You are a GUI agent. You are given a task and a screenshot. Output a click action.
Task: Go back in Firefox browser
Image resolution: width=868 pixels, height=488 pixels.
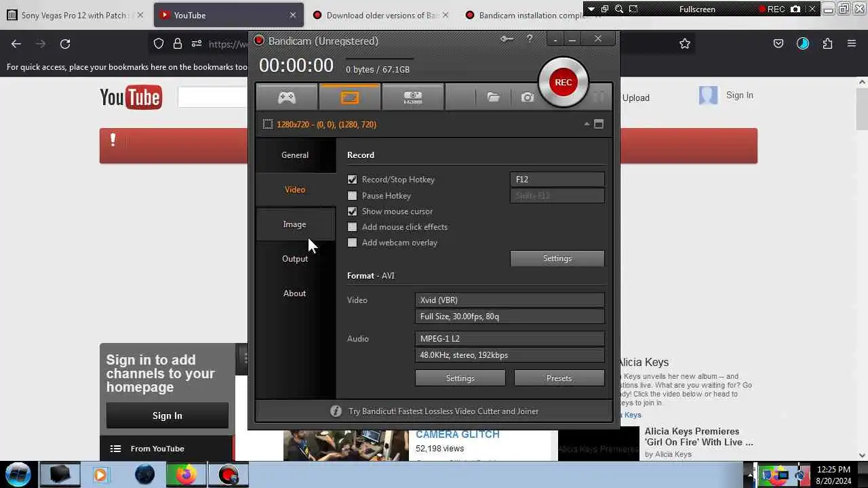click(x=16, y=43)
